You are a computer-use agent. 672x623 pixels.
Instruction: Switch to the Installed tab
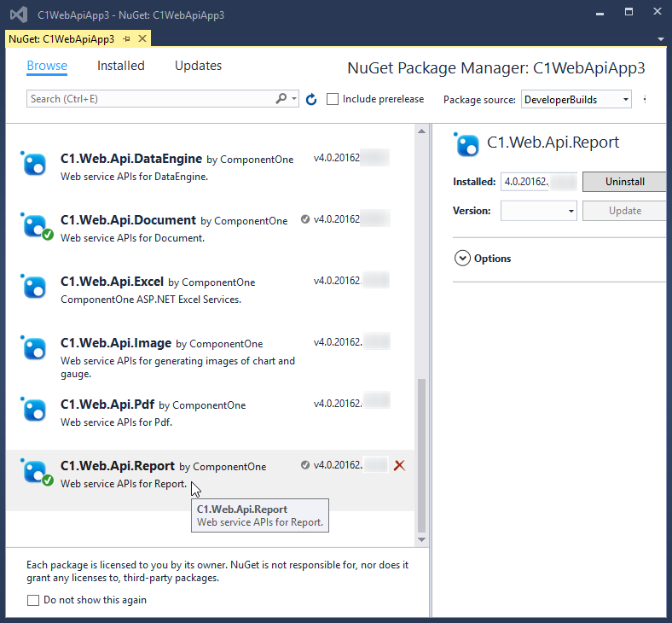click(120, 66)
